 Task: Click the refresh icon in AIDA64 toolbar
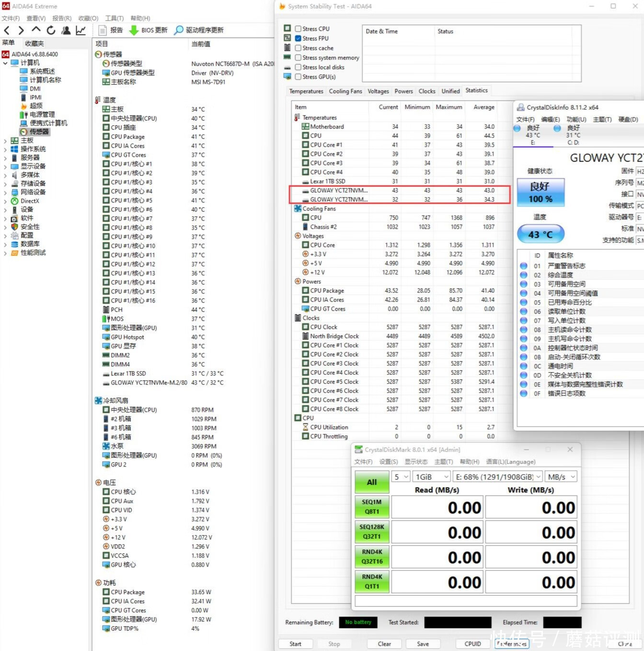(x=51, y=30)
